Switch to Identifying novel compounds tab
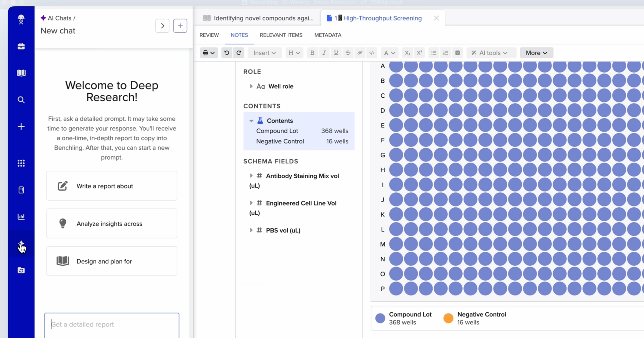The image size is (644, 338). (x=258, y=18)
